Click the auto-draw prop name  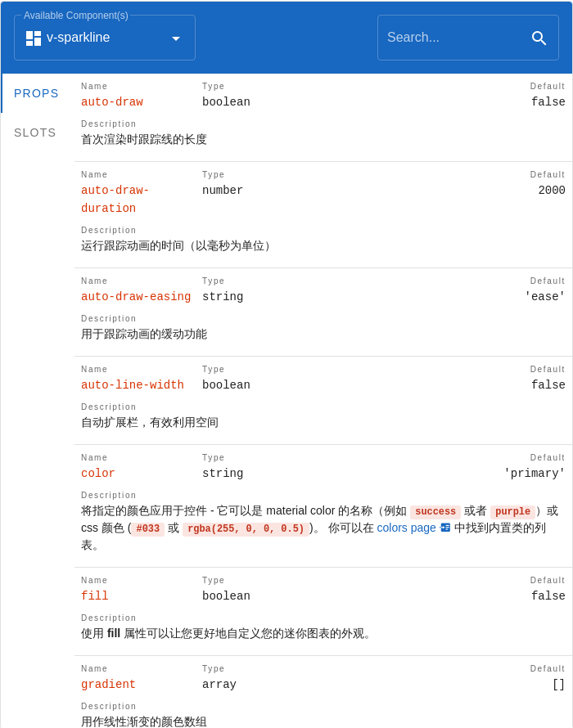(111, 101)
